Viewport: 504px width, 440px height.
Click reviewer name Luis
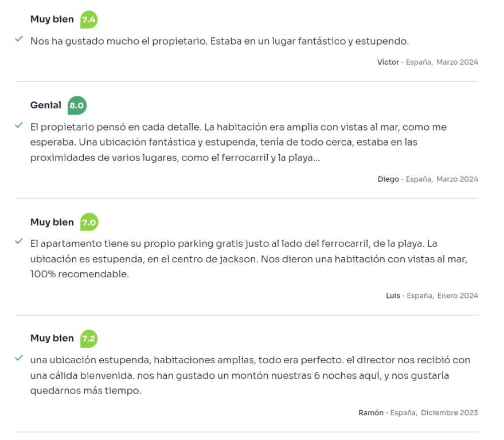pos(393,296)
